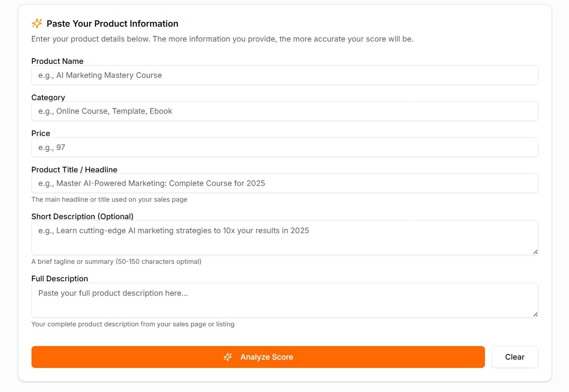Select the Category input field
Screen dimensions: 569x392
point(284,111)
